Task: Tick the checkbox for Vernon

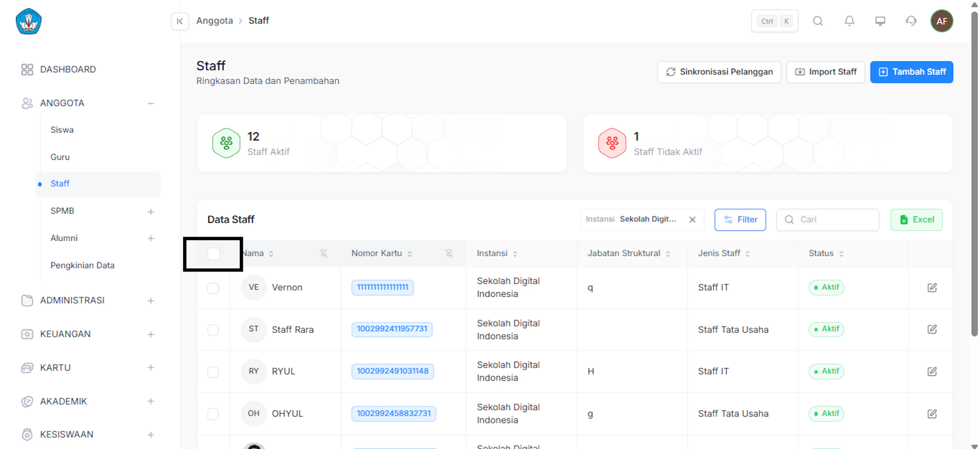Action: click(213, 288)
